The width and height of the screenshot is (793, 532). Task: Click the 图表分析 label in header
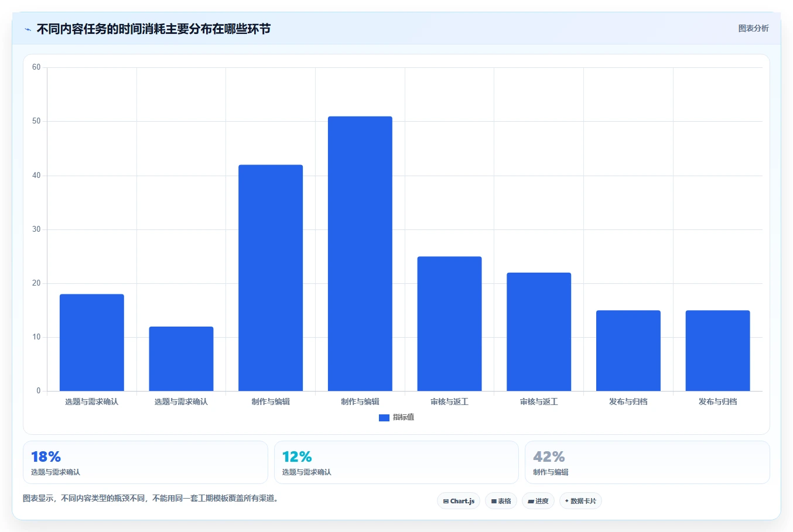pyautogui.click(x=753, y=28)
